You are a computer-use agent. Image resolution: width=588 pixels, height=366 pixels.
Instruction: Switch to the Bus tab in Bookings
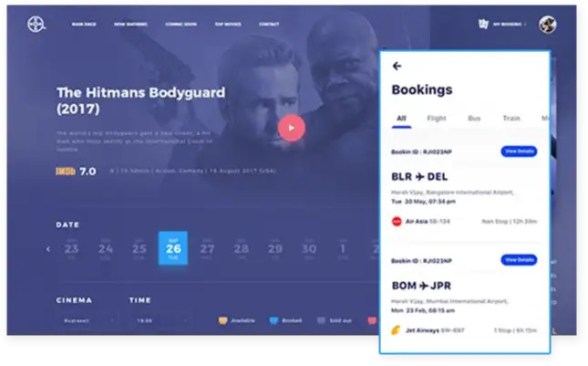[474, 119]
